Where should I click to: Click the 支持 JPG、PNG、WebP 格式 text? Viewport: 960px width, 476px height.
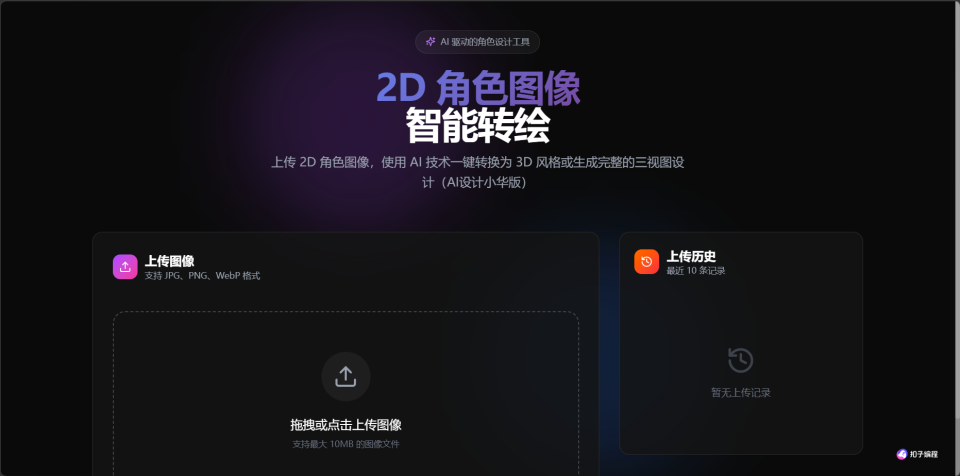coord(203,276)
